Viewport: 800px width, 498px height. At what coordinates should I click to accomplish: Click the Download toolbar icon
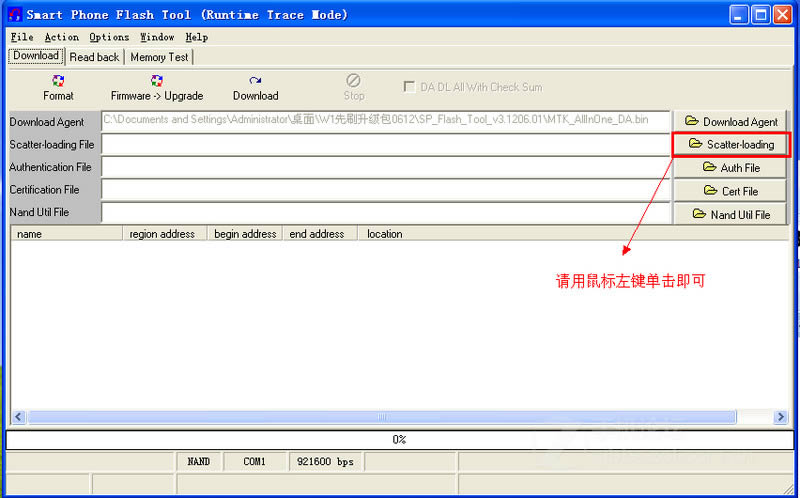255,81
